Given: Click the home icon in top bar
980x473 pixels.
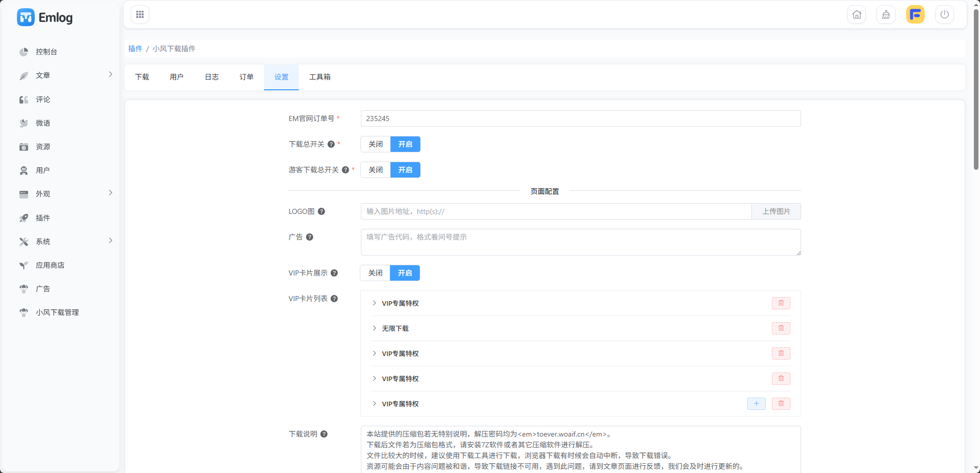Looking at the screenshot, I should pos(856,14).
